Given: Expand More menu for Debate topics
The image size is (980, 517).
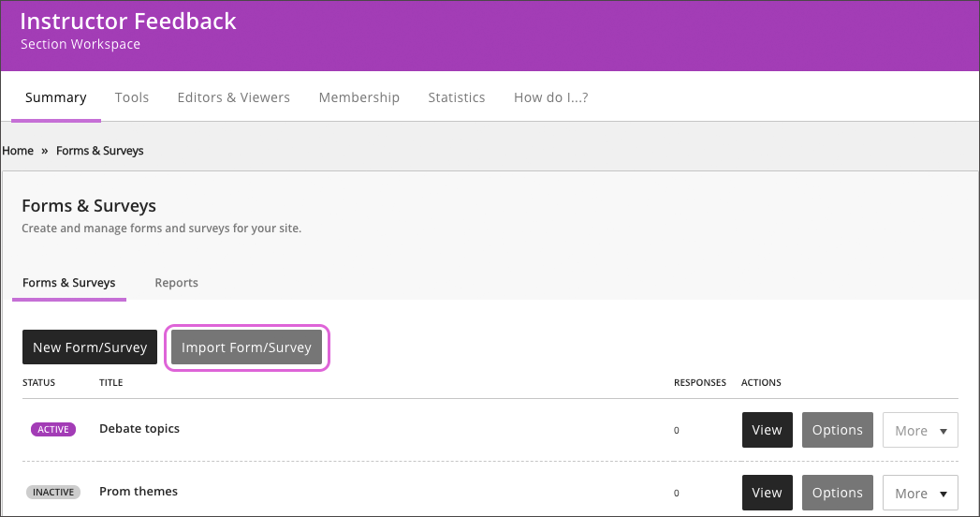Looking at the screenshot, I should coord(920,430).
